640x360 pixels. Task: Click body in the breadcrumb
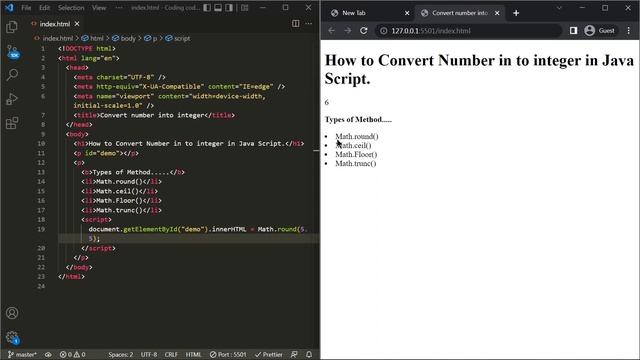pos(128,38)
